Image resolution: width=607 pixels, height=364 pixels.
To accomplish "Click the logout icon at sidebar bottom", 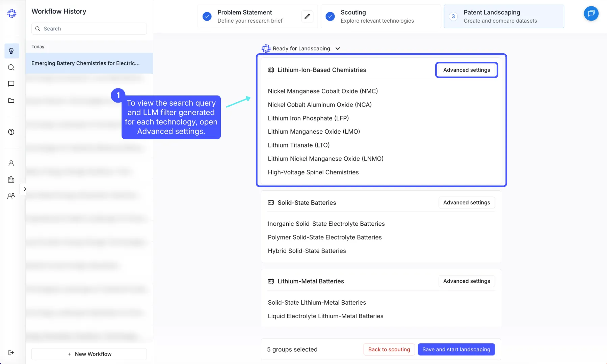I will pyautogui.click(x=11, y=353).
